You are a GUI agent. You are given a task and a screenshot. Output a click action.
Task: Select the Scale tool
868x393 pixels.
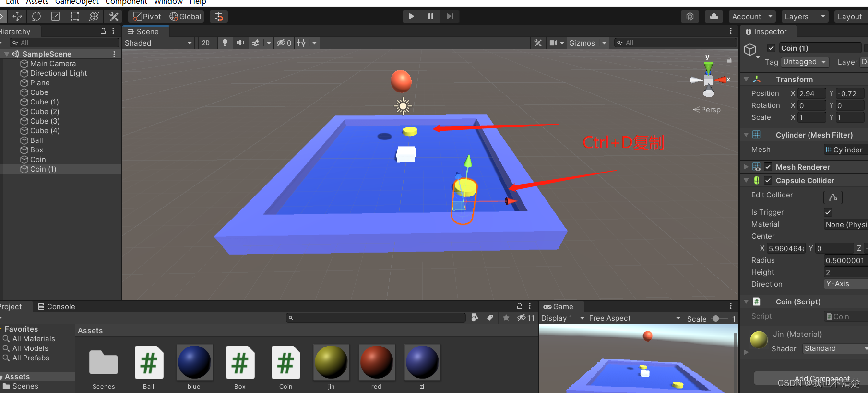click(x=56, y=16)
